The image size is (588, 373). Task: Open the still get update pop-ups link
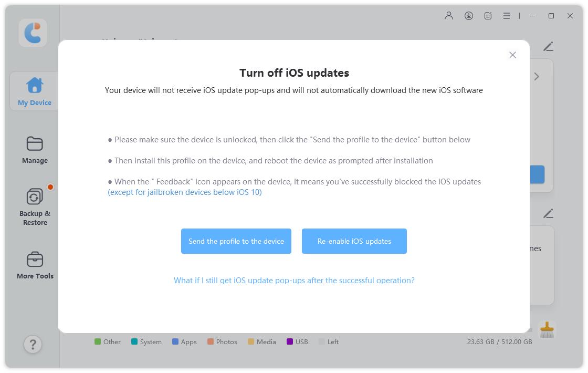click(x=294, y=281)
